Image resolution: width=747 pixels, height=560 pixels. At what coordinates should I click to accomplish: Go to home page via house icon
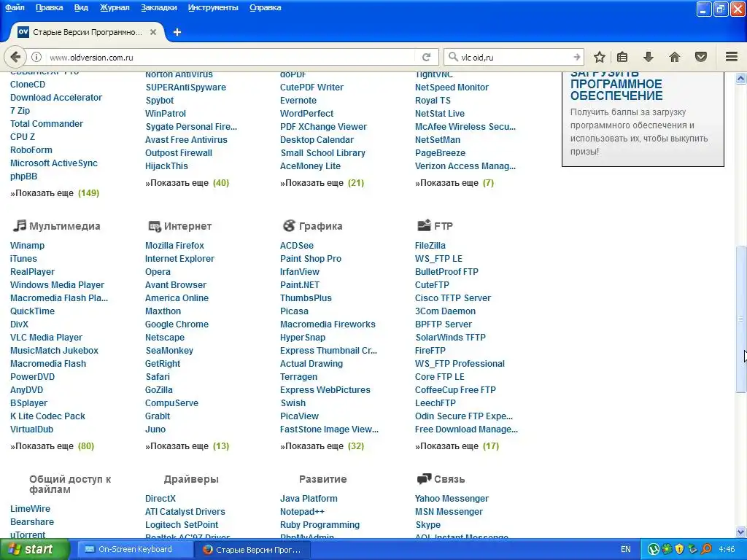pyautogui.click(x=675, y=57)
